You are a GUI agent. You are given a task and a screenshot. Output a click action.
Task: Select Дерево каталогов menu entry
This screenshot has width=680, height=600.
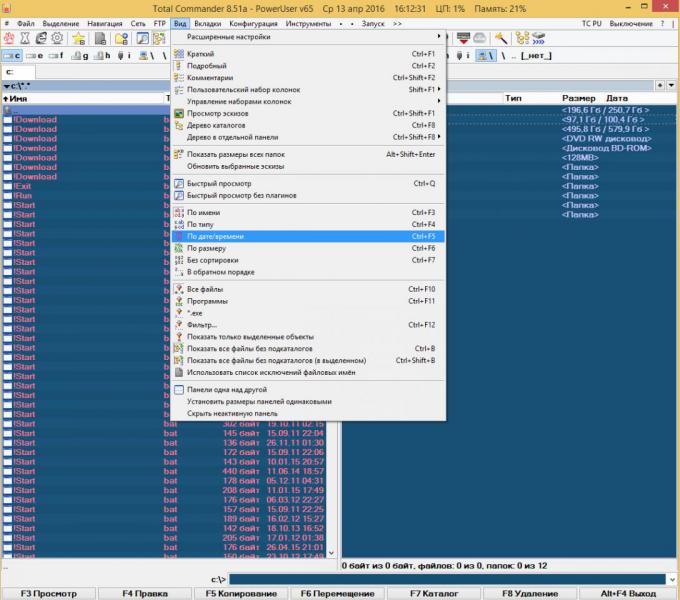tap(308, 125)
